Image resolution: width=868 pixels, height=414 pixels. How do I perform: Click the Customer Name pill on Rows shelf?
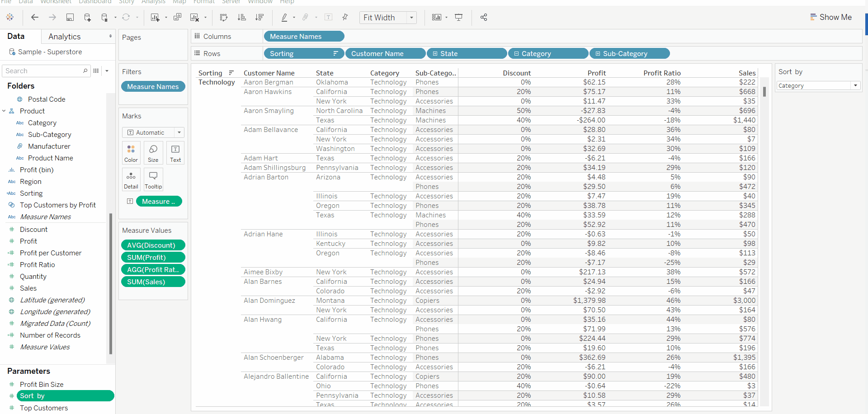tap(386, 54)
